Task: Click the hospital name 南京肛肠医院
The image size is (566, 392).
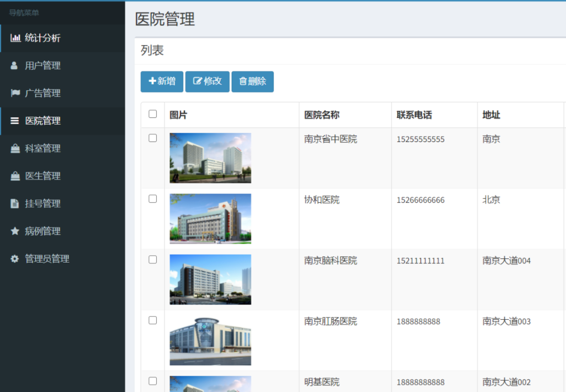Action: tap(331, 321)
